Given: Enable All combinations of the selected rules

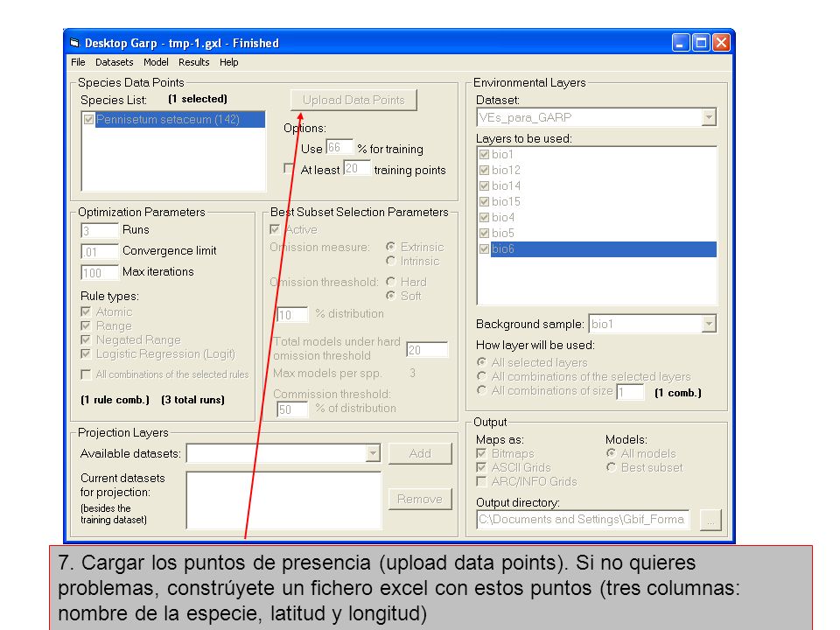Looking at the screenshot, I should pyautogui.click(x=86, y=374).
